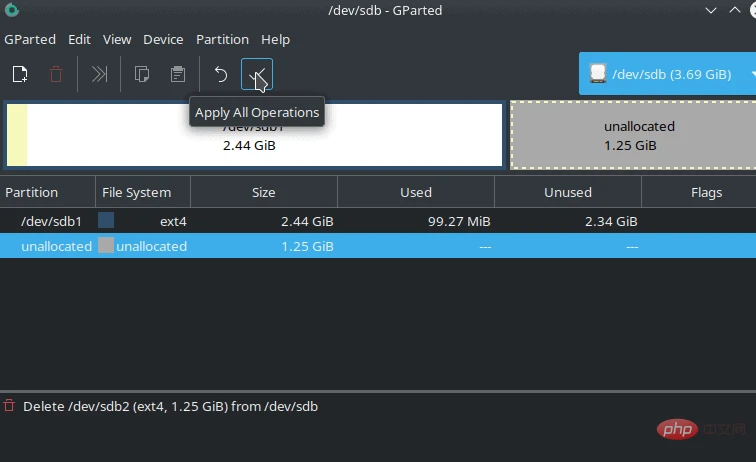Viewport: 756px width, 462px height.
Task: Open the GParted menu
Action: [x=30, y=40]
